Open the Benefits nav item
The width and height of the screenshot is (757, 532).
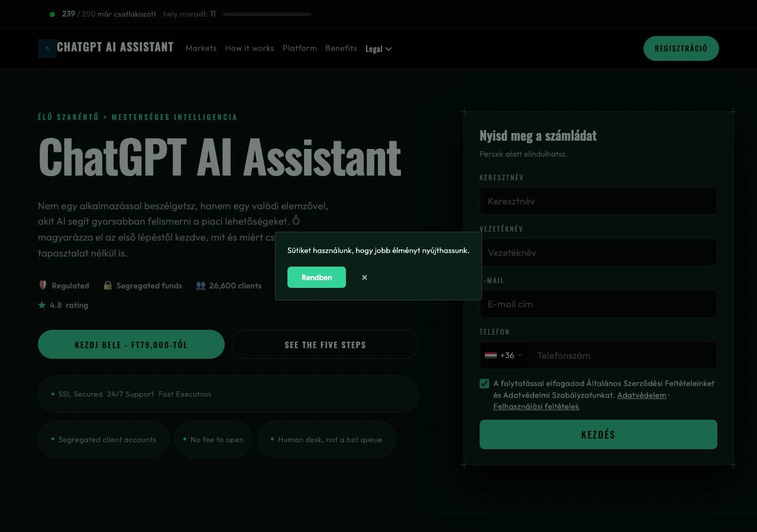pyautogui.click(x=341, y=48)
